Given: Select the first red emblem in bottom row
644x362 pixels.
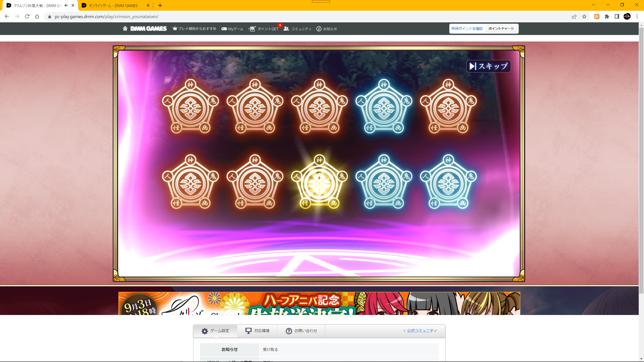Looking at the screenshot, I should coord(191,182).
